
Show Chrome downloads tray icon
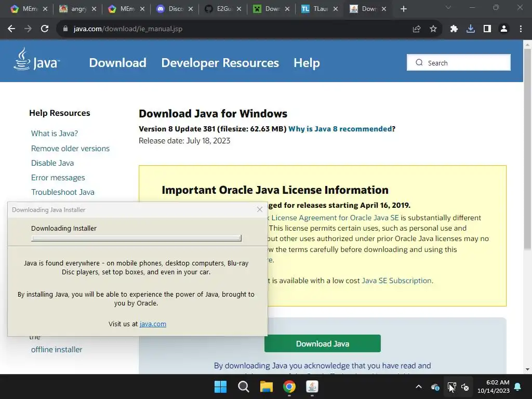(x=471, y=29)
